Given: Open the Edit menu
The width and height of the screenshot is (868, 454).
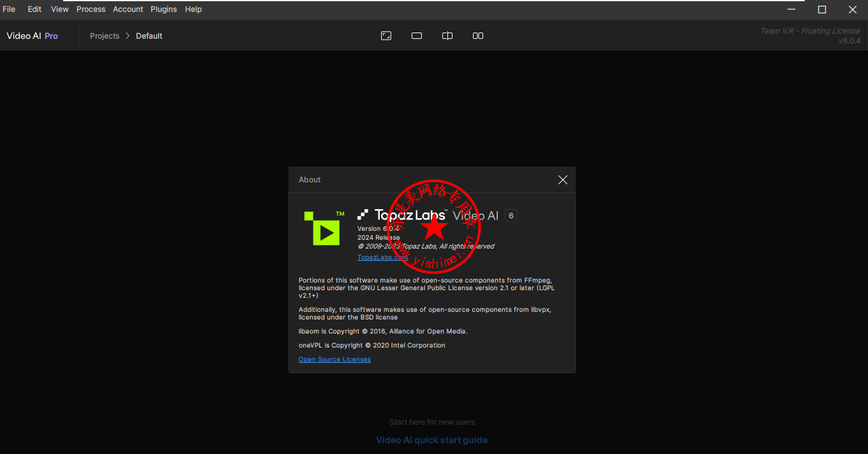Looking at the screenshot, I should click(34, 9).
